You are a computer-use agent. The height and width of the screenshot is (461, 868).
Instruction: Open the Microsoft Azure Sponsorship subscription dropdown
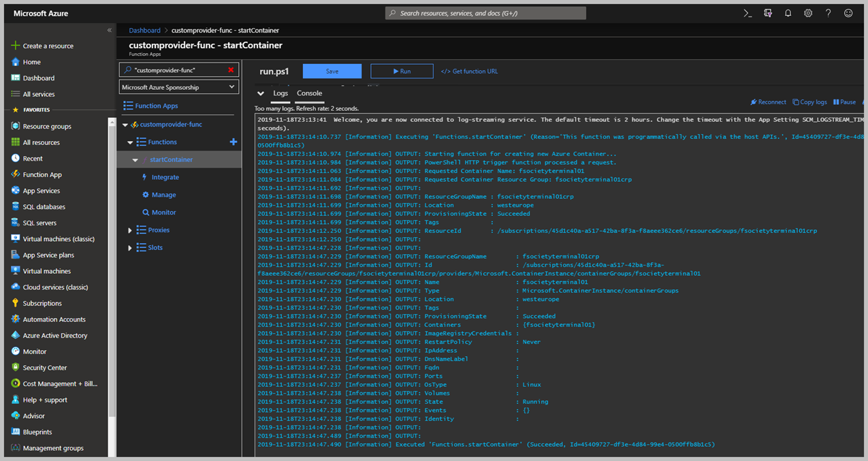coord(179,87)
